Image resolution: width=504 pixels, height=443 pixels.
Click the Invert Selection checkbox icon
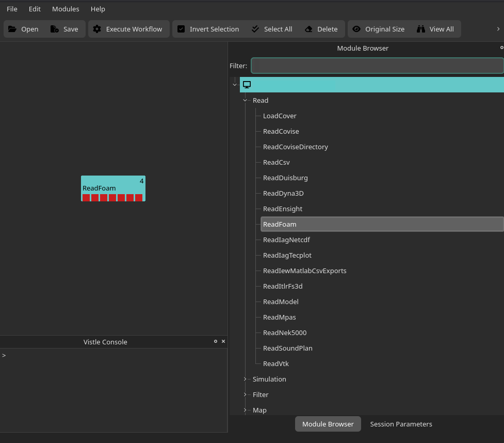click(x=181, y=29)
